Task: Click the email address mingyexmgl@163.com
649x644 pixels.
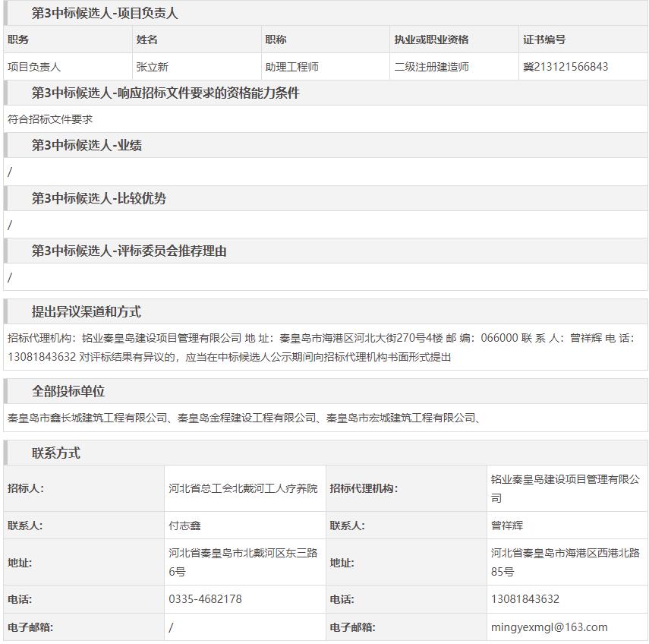Action: pyautogui.click(x=549, y=627)
